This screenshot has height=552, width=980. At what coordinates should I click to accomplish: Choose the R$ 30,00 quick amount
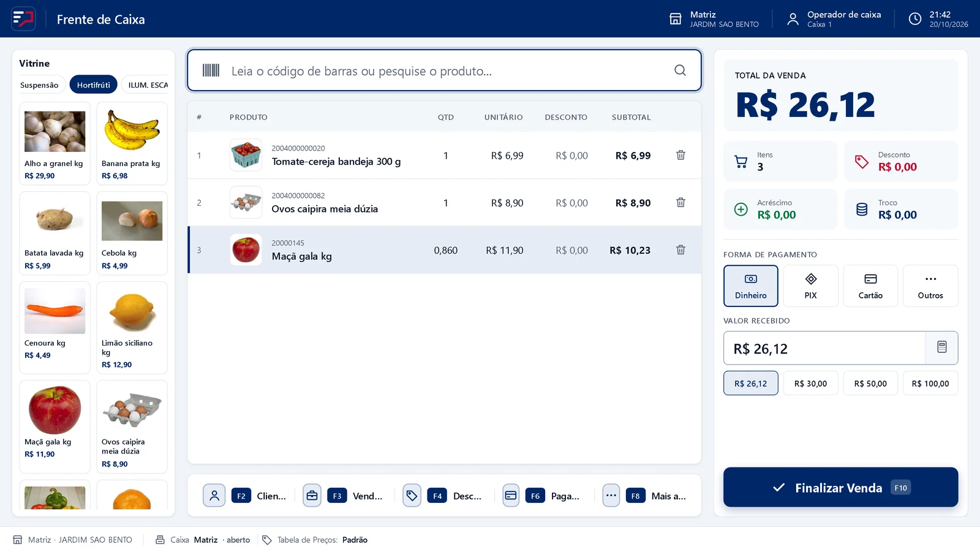(x=810, y=384)
